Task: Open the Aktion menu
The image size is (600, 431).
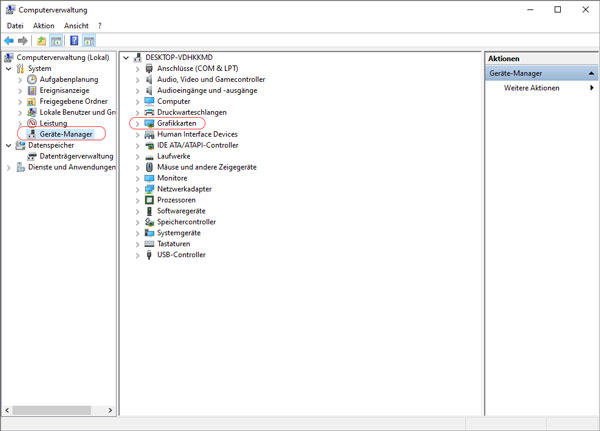Action: pyautogui.click(x=43, y=26)
